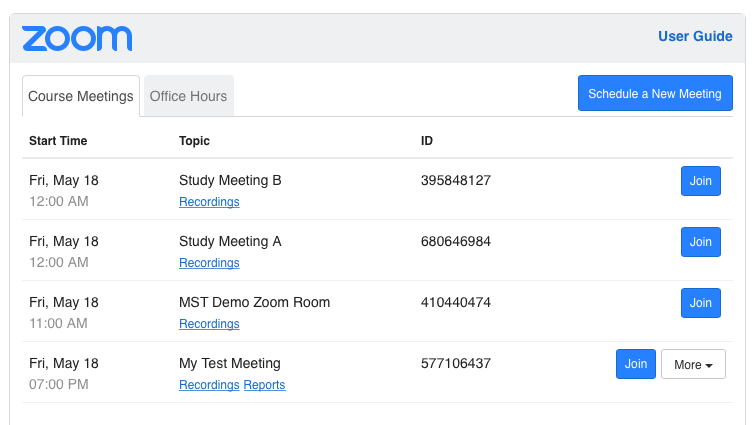
Task: Open Recordings for Study Meeting A
Action: click(x=209, y=263)
